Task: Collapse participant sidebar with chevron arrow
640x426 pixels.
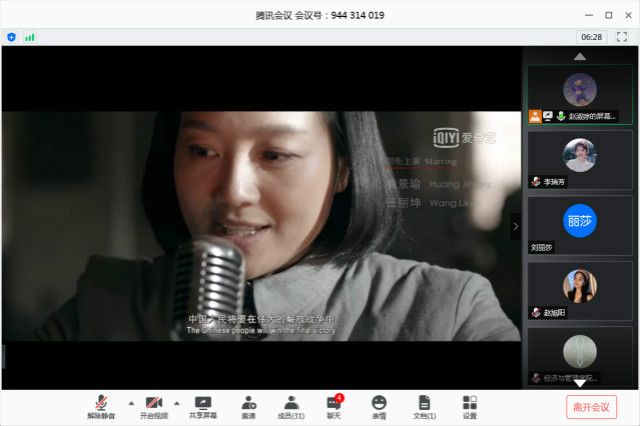Action: (x=516, y=226)
